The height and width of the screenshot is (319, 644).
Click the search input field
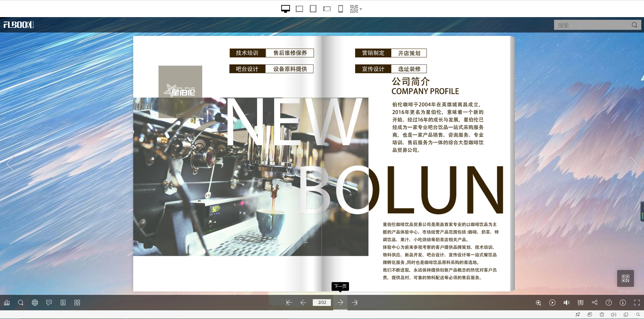pos(593,25)
